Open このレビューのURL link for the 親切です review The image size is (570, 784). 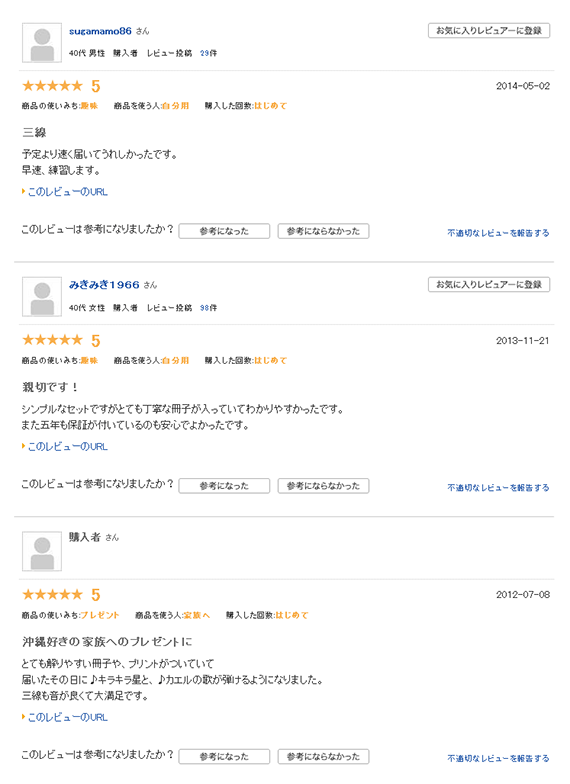tap(65, 446)
